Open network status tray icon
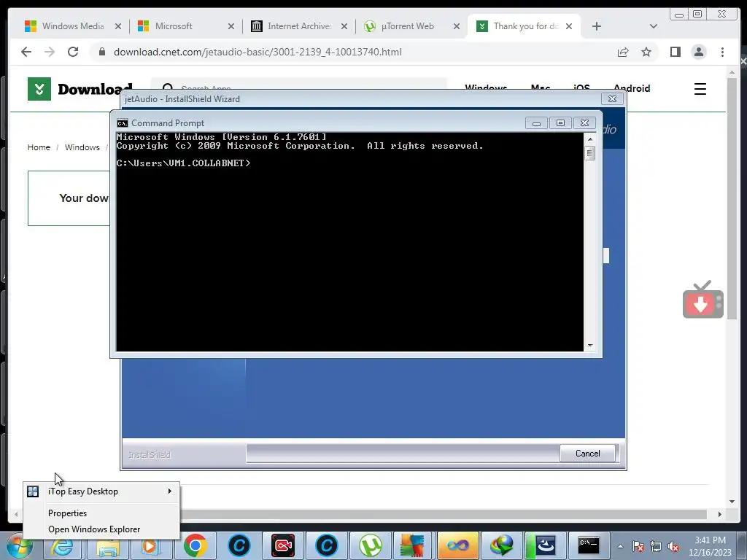The height and width of the screenshot is (560, 747). pos(656,547)
